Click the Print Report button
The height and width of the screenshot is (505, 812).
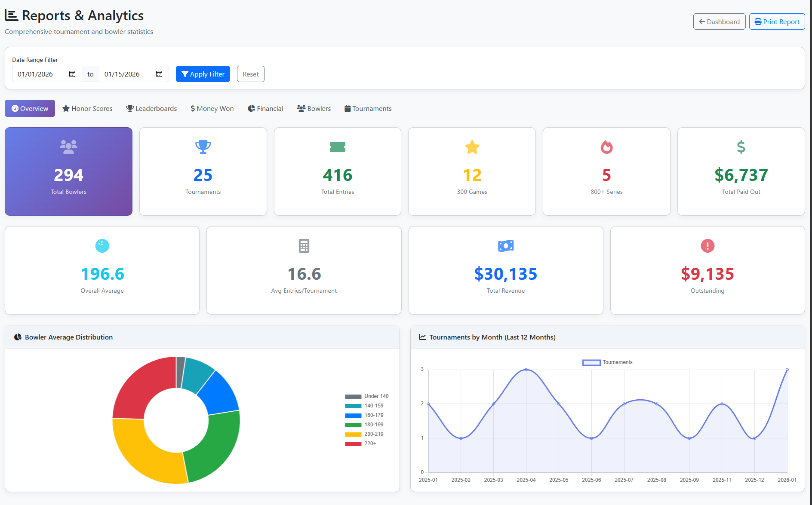click(x=777, y=21)
